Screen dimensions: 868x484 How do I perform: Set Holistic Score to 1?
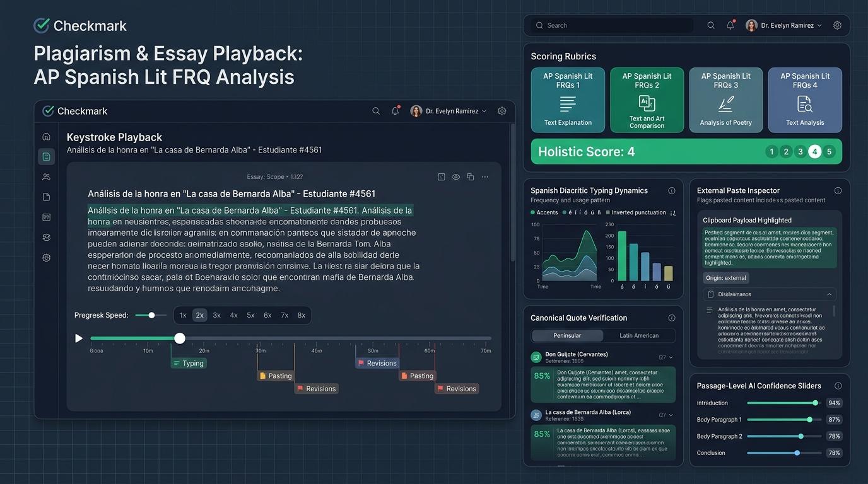point(771,151)
